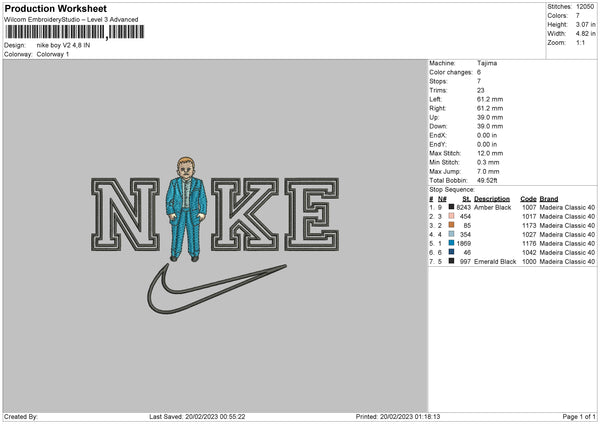Click the Height value '3.07 in'

pyautogui.click(x=586, y=24)
